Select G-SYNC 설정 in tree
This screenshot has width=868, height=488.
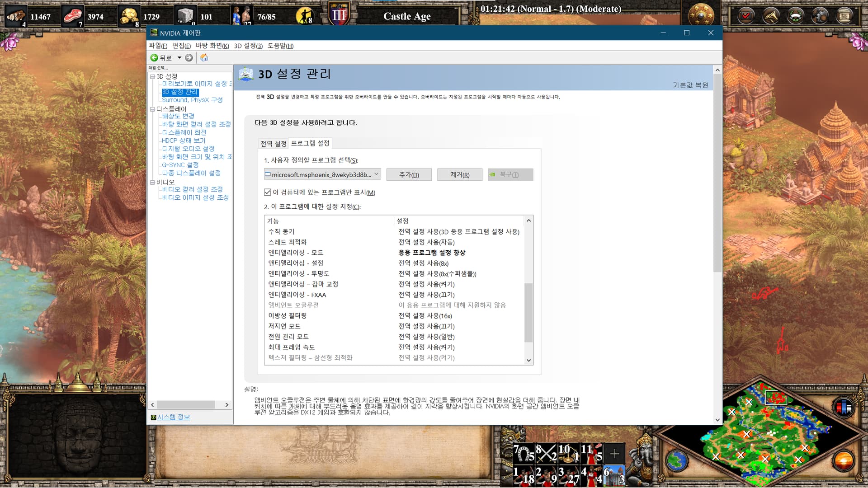pos(180,165)
